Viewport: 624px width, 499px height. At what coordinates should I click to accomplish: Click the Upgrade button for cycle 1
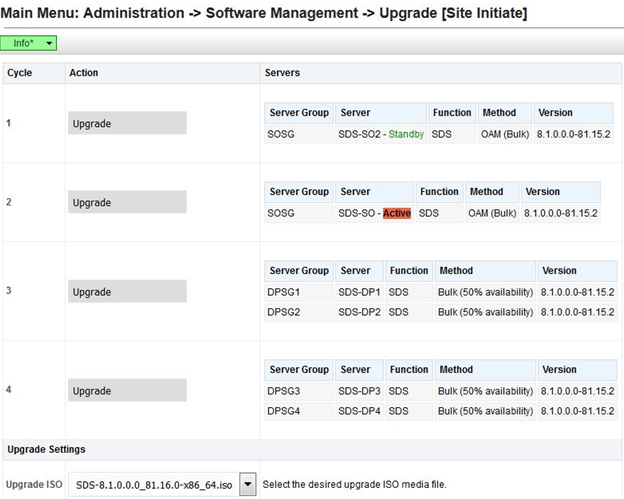[x=127, y=123]
